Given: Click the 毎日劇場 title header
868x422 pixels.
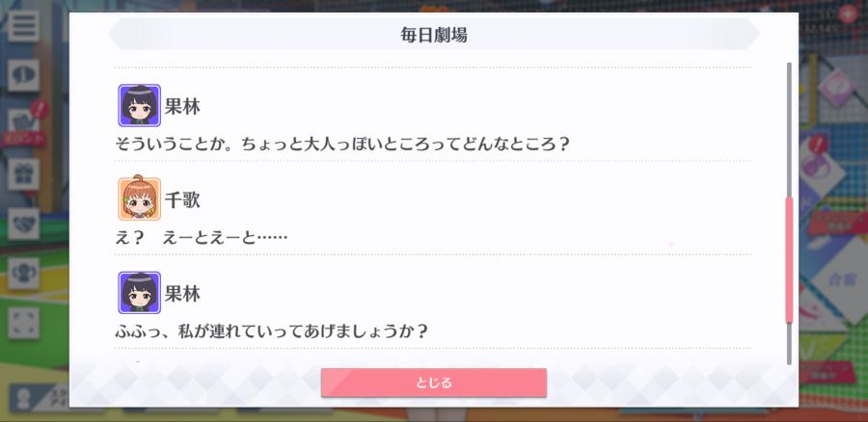Looking at the screenshot, I should coord(433,35).
